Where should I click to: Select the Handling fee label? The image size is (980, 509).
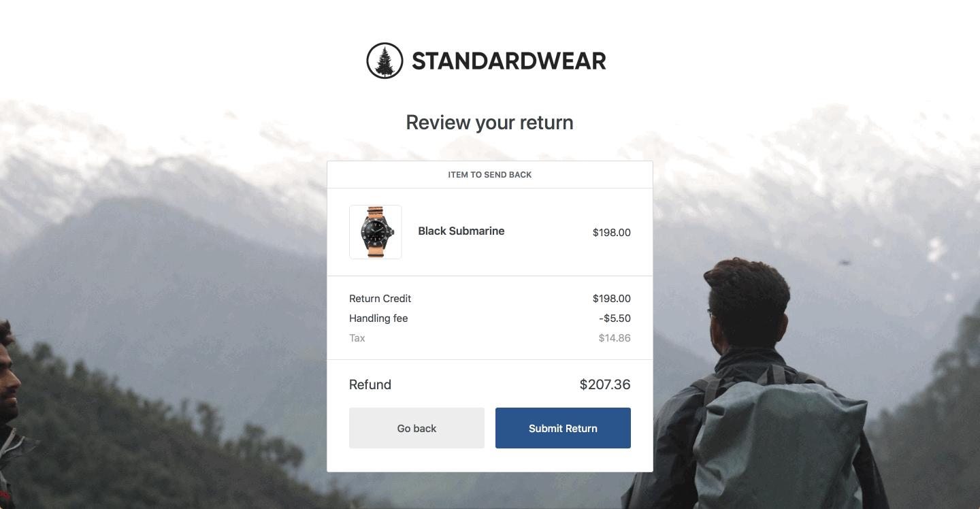tap(378, 318)
